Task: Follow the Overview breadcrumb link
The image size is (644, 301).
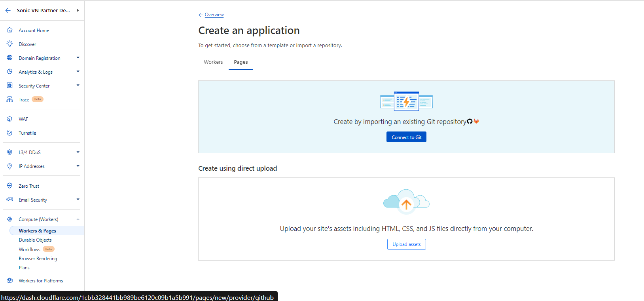Action: point(214,15)
